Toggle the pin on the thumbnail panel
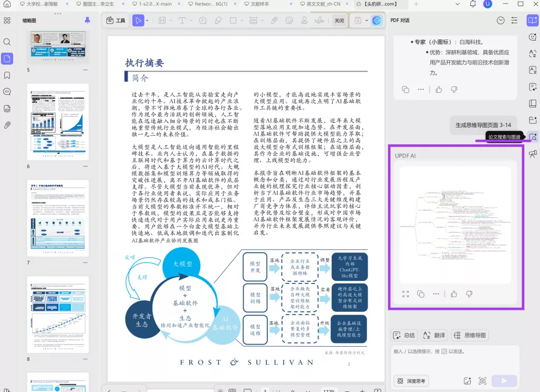Screen dimensions: 540x392 point(87,21)
